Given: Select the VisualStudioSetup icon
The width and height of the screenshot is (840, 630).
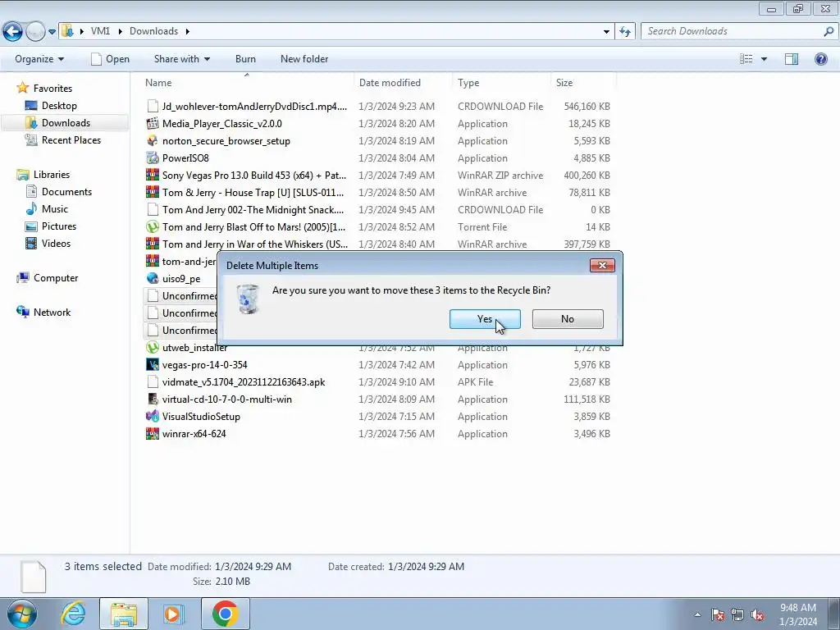Looking at the screenshot, I should (x=153, y=416).
